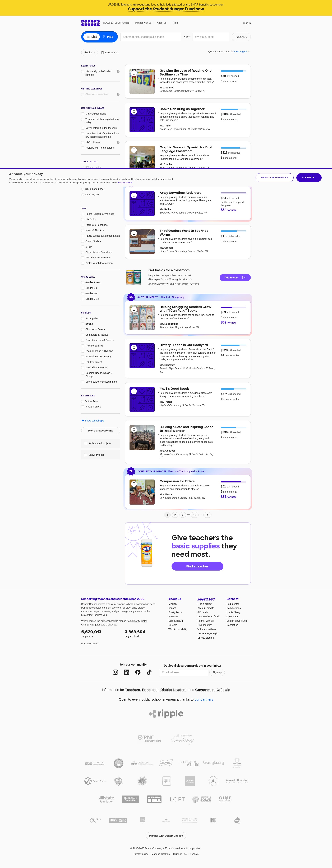Image resolution: width=332 pixels, height=868 pixels.
Task: Click Support the Student Hunger Fund now
Action: click(166, 9)
